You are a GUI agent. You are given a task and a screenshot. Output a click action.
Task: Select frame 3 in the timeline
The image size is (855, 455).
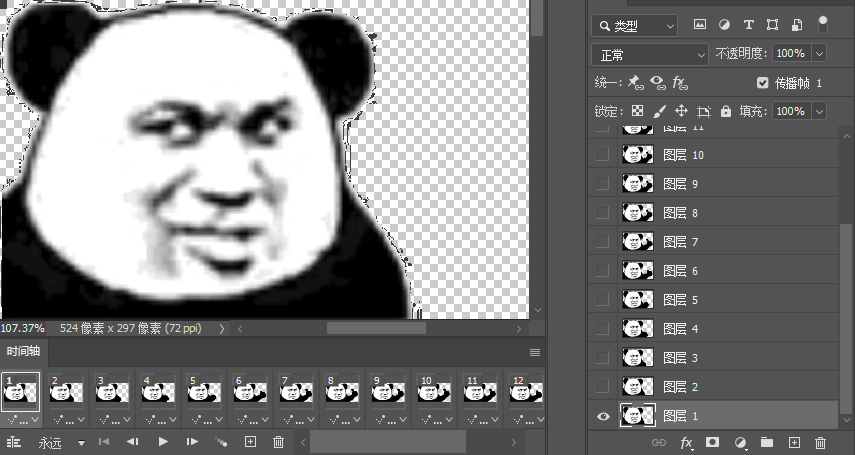(x=112, y=391)
